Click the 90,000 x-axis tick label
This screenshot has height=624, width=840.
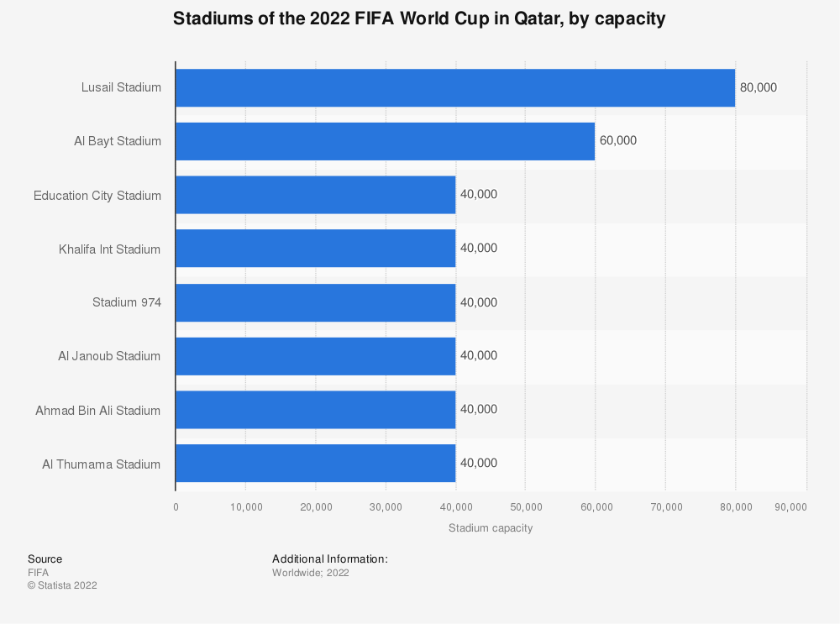(790, 506)
